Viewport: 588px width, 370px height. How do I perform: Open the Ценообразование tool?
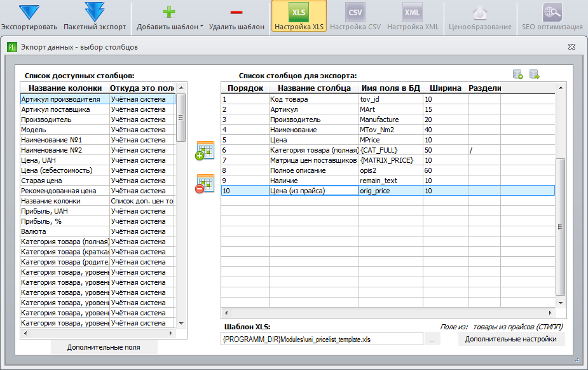480,16
